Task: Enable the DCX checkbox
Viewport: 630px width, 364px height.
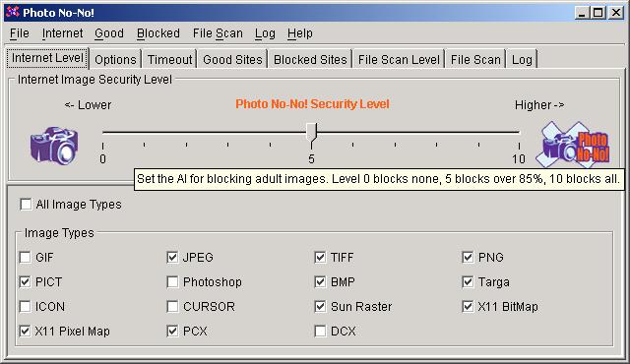Action: [320, 332]
